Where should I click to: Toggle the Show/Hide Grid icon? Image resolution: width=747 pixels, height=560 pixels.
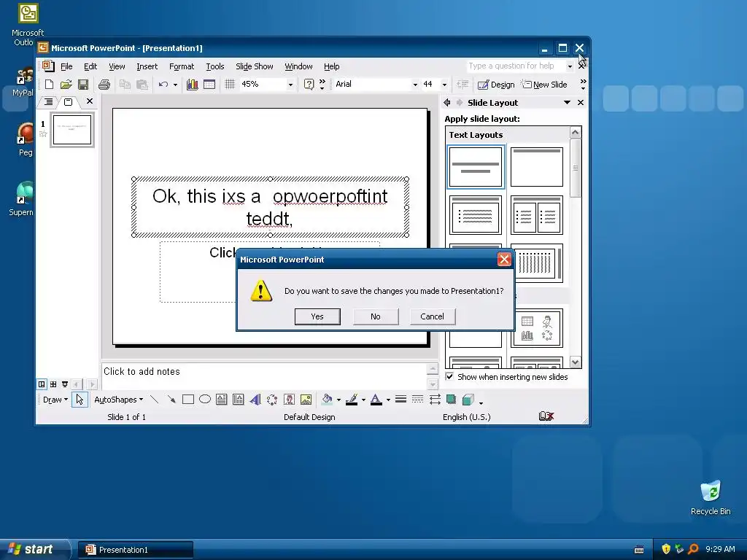tap(230, 85)
